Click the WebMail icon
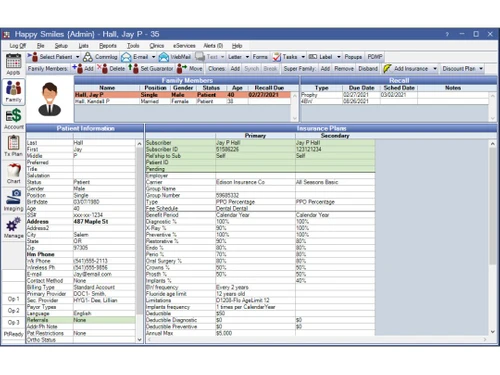This screenshot has height=375, width=500. point(164,57)
